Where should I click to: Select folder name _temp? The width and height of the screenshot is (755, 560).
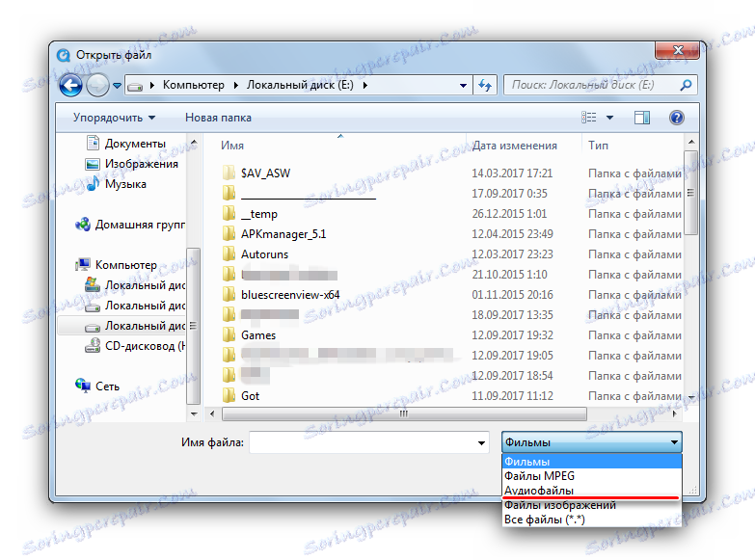point(259,214)
